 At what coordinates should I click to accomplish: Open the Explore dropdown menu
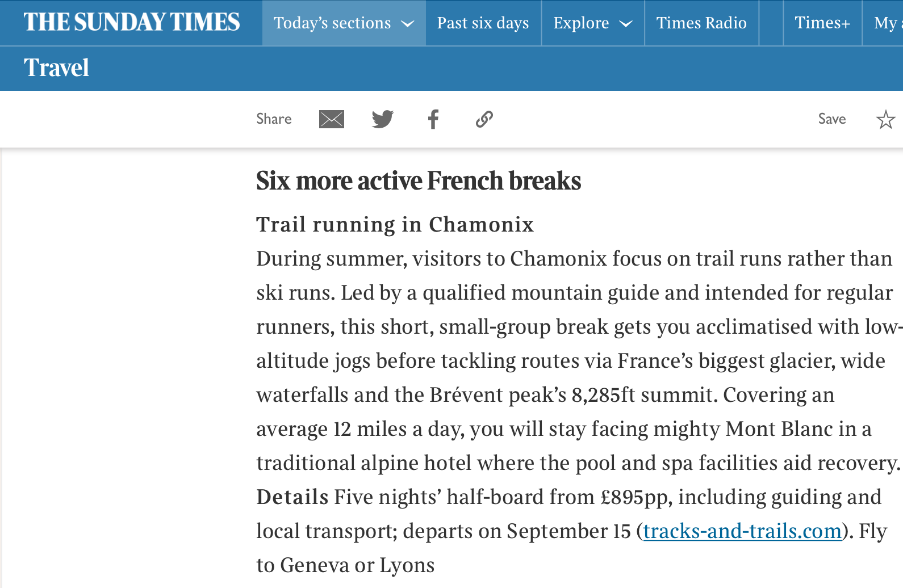click(x=592, y=23)
